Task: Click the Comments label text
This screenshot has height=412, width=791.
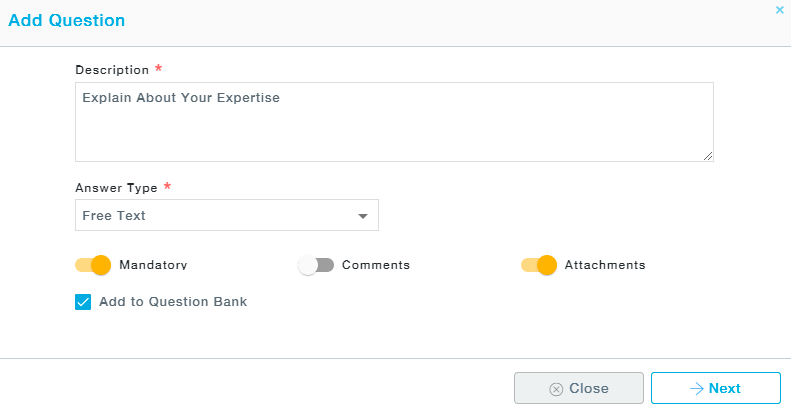Action: click(x=376, y=265)
